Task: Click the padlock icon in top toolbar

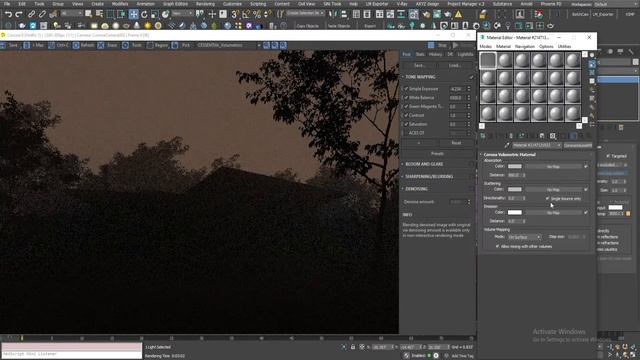Action: click(x=482, y=15)
